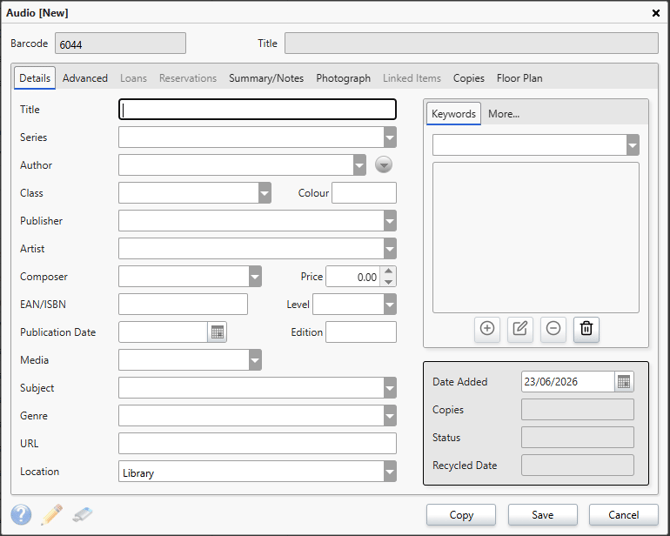Viewport: 670px width, 536px height.
Task: Click the greyed-out Reservations tab
Action: tap(188, 78)
